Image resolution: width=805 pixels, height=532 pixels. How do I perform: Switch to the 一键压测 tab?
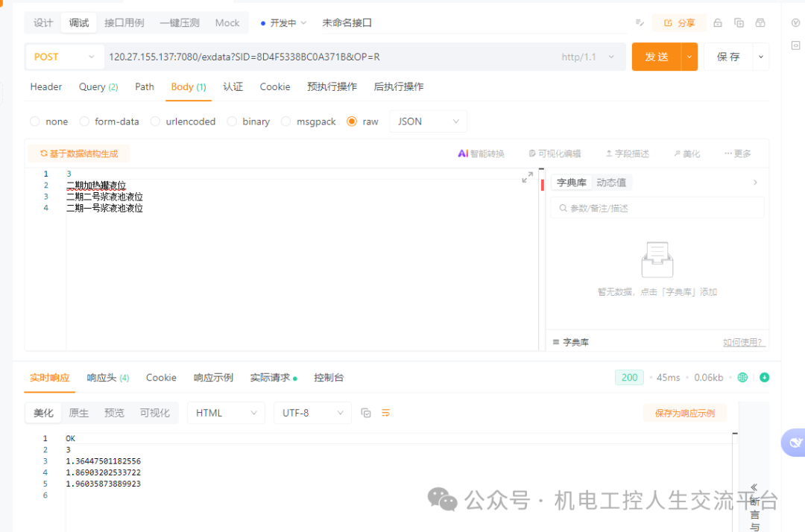(180, 23)
